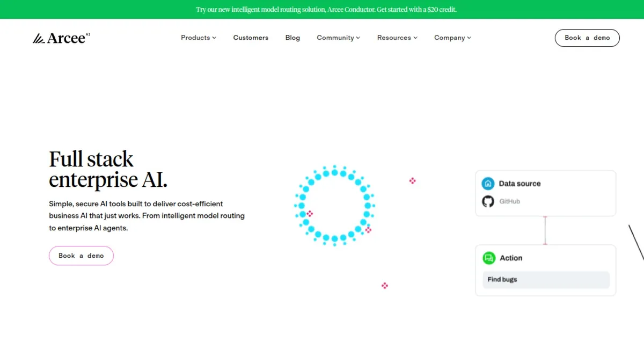Viewport: 644px width, 349px height.
Task: Click the Data source home icon
Action: [488, 183]
